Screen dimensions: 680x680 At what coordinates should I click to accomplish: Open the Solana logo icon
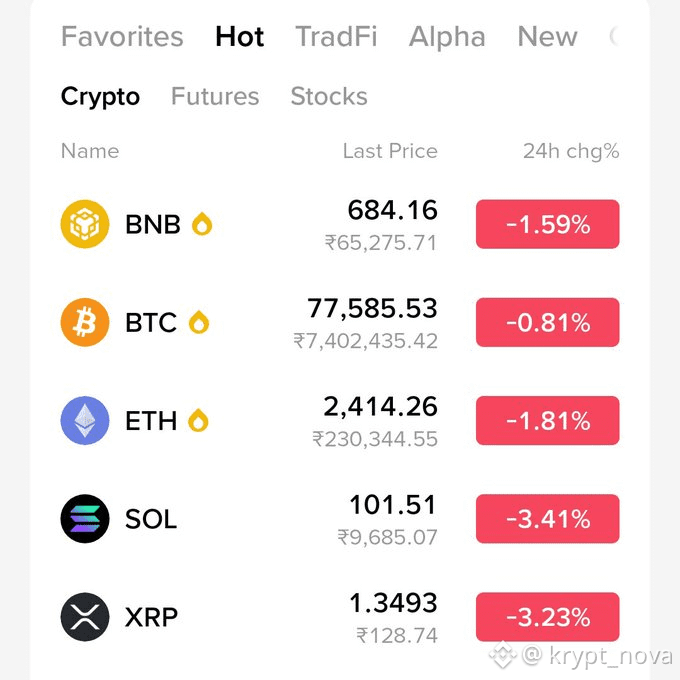85,519
